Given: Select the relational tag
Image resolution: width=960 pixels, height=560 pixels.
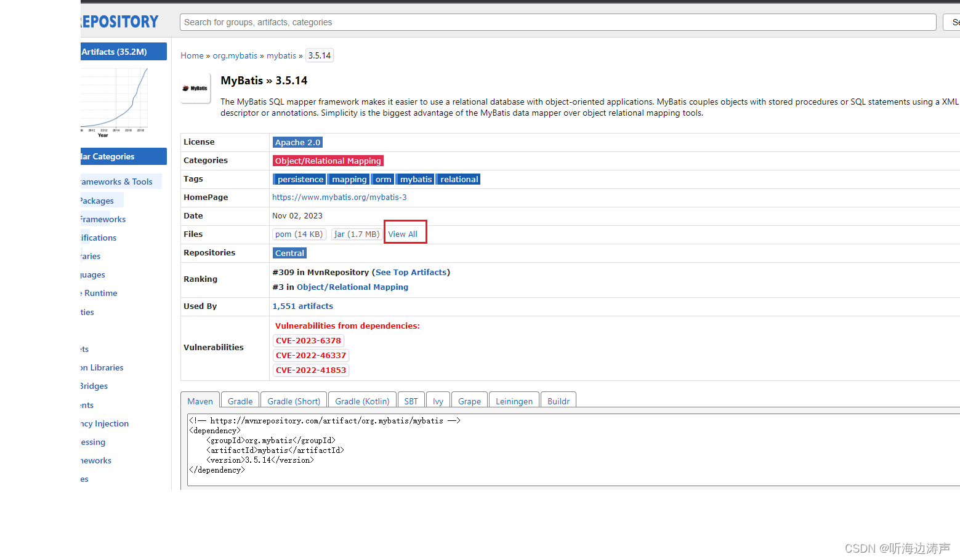Looking at the screenshot, I should pyautogui.click(x=459, y=179).
